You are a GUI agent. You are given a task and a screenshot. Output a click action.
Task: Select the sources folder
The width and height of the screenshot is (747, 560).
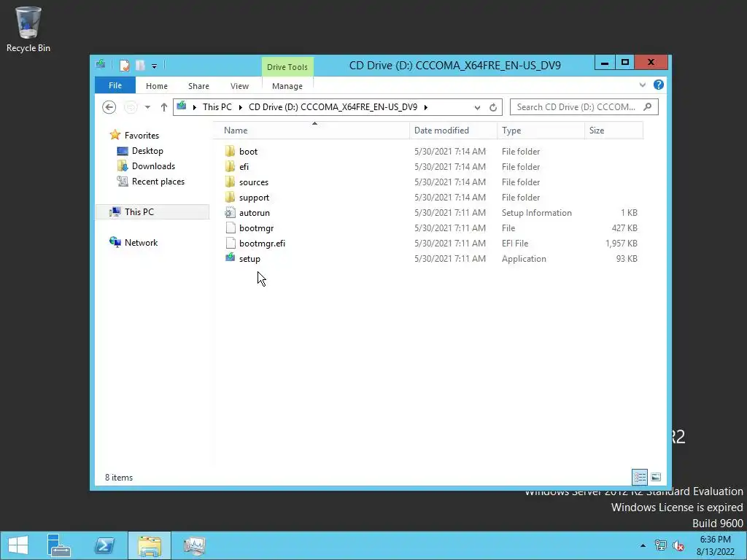[253, 182]
